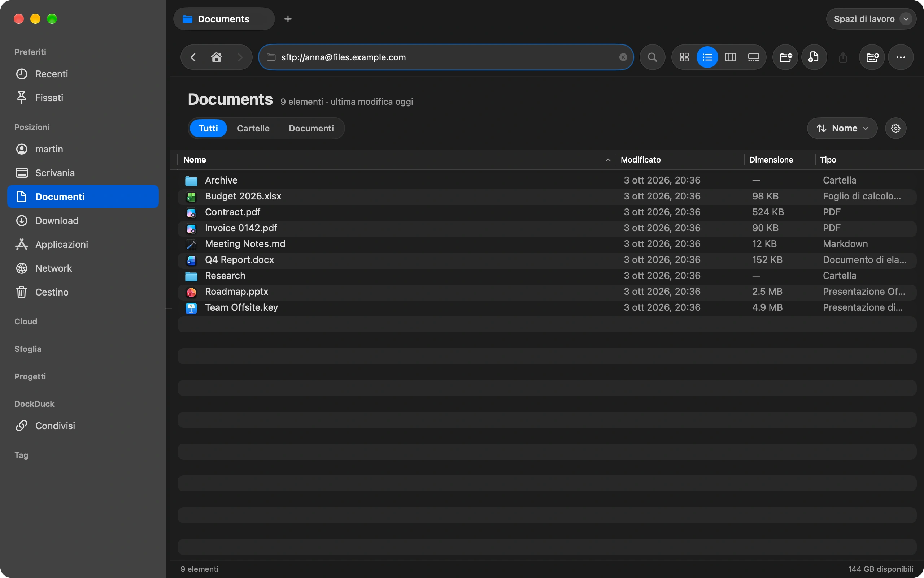Open Cestino in the sidebar
Screen dimensions: 924x578
pos(83,292)
